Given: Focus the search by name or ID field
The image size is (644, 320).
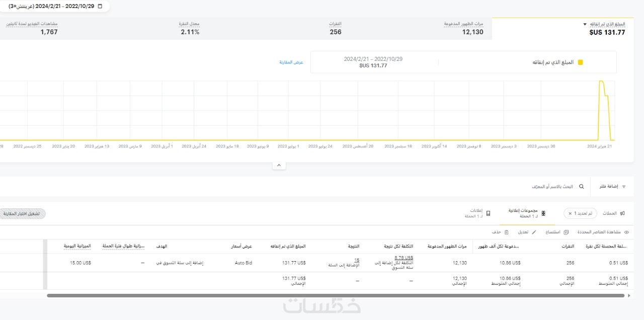Looking at the screenshot, I should tap(552, 187).
